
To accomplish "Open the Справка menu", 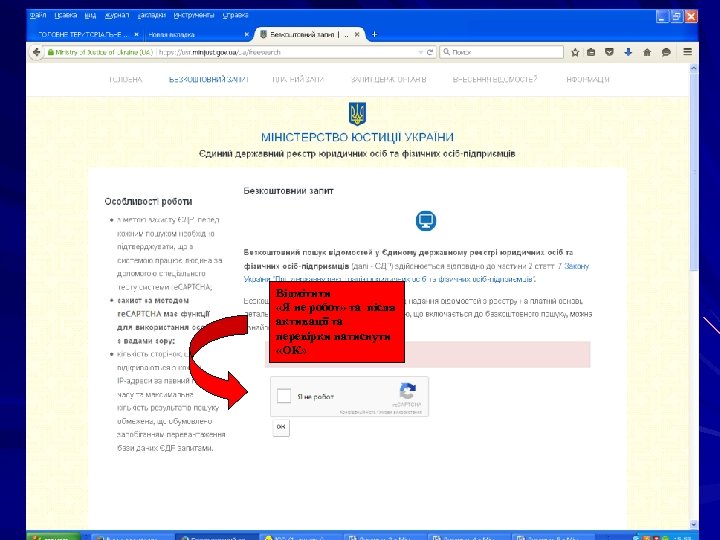I will pos(235,15).
